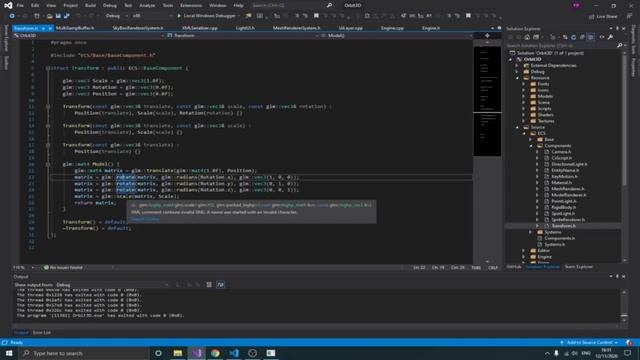Open the Output tab at bottom

[21, 332]
